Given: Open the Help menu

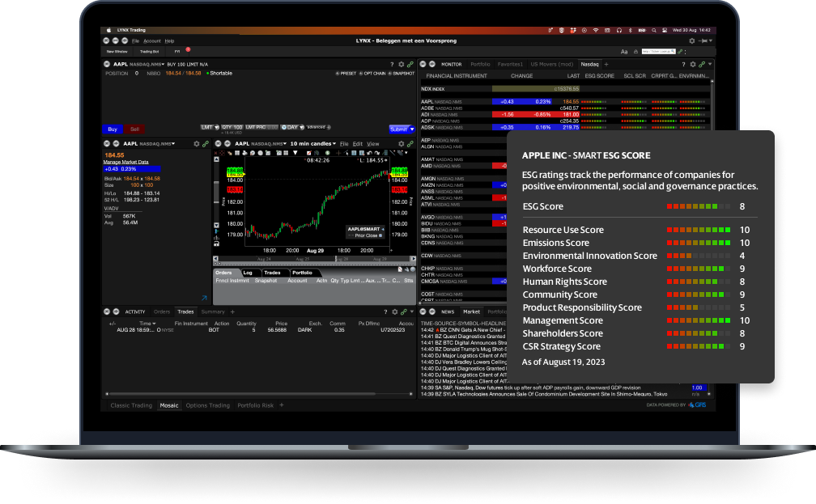Looking at the screenshot, I should pos(169,41).
